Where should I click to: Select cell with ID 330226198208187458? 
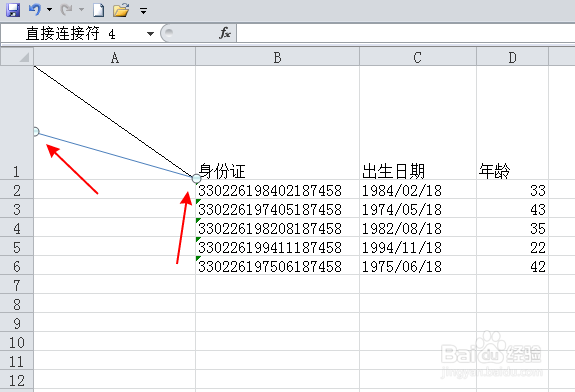[x=278, y=227]
